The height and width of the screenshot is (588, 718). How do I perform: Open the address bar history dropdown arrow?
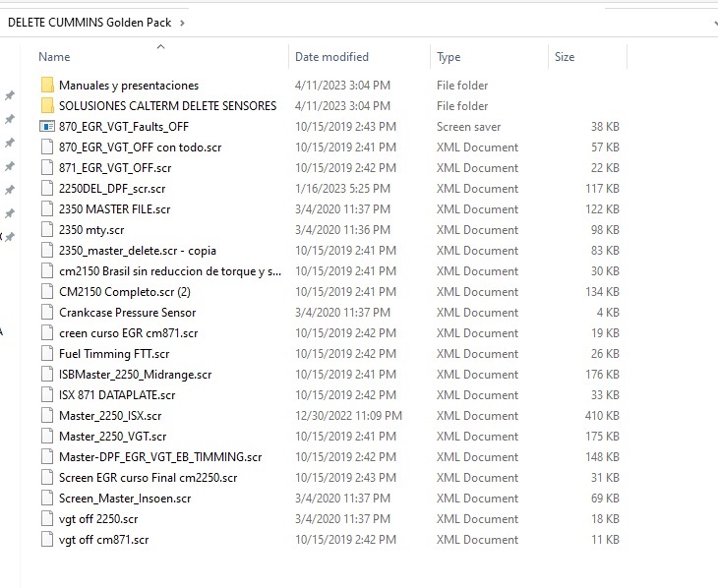[712, 22]
